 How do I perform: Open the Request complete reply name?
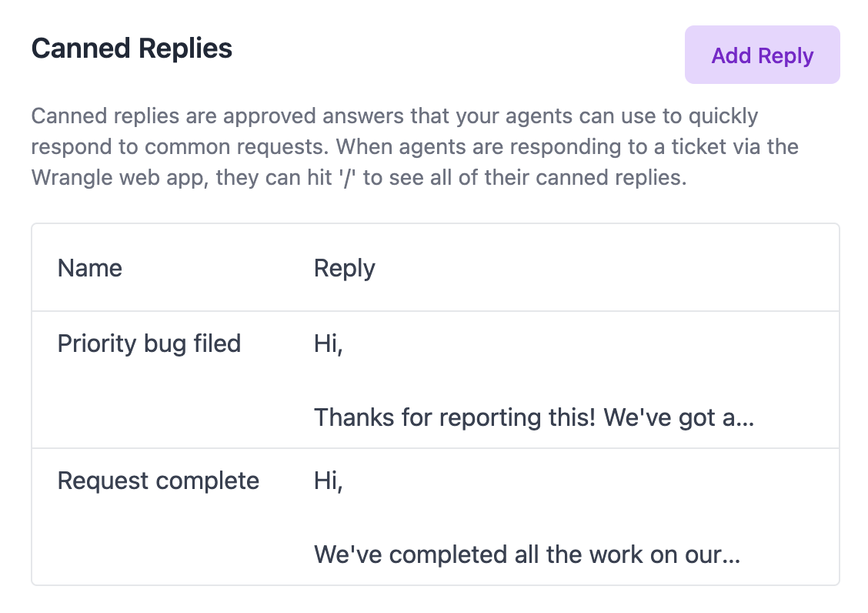click(x=159, y=481)
